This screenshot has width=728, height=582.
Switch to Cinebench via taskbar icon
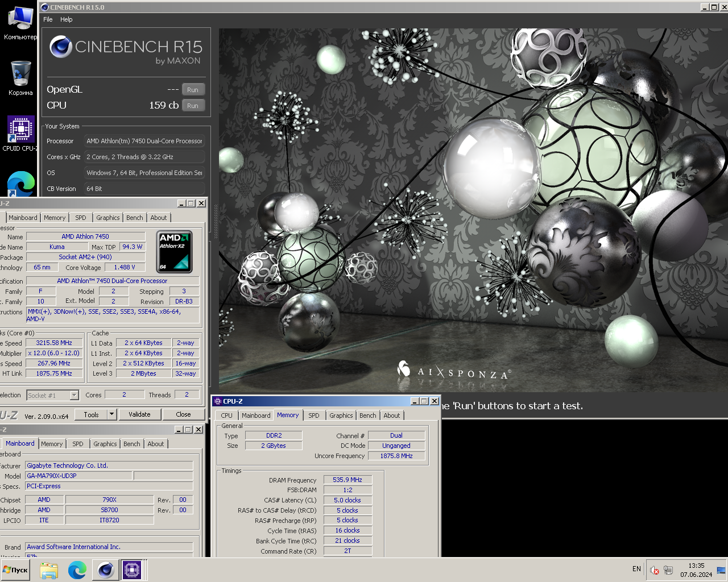coord(105,570)
